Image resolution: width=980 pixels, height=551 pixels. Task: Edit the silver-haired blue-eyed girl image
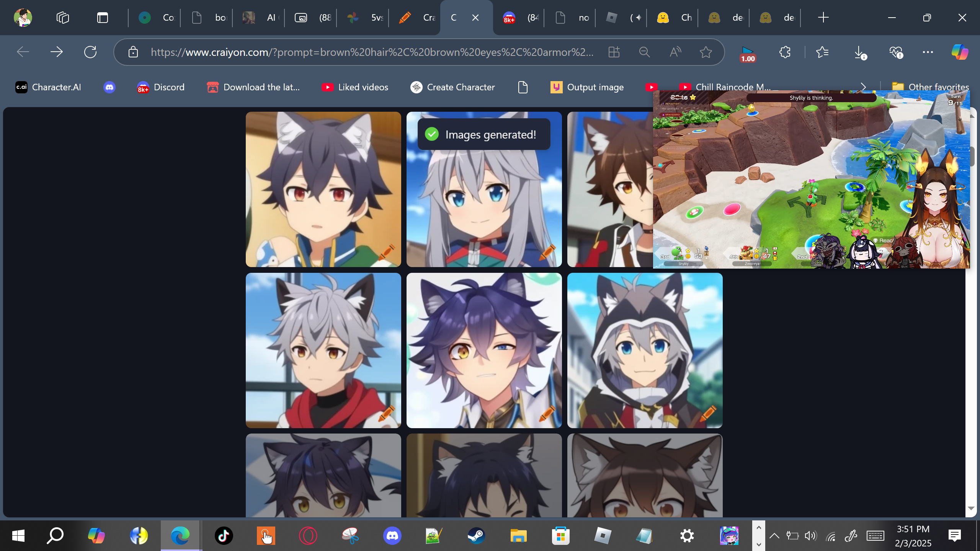547,252
